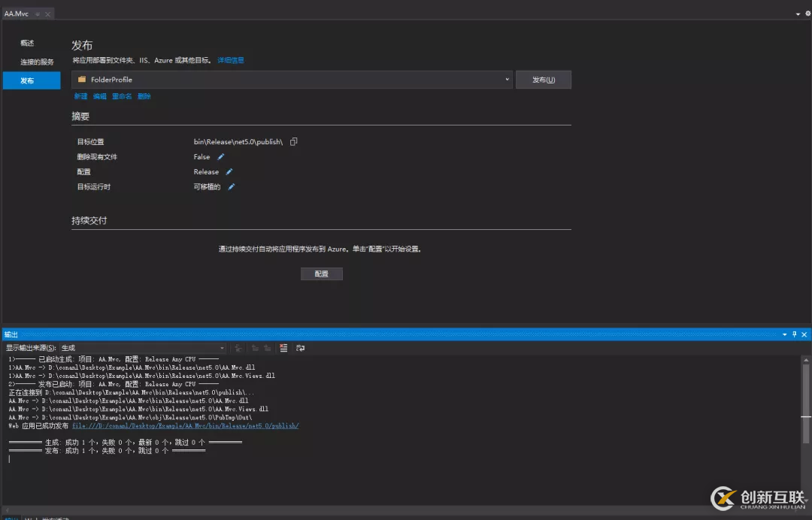Toggle auto-hide pin on Output panel
812x520 pixels.
pos(795,334)
